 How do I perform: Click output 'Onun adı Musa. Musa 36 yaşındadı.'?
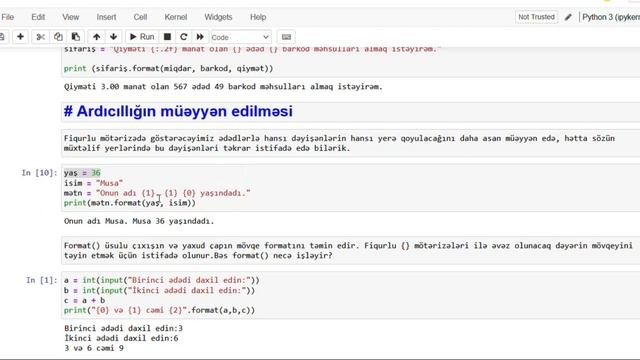tap(139, 221)
